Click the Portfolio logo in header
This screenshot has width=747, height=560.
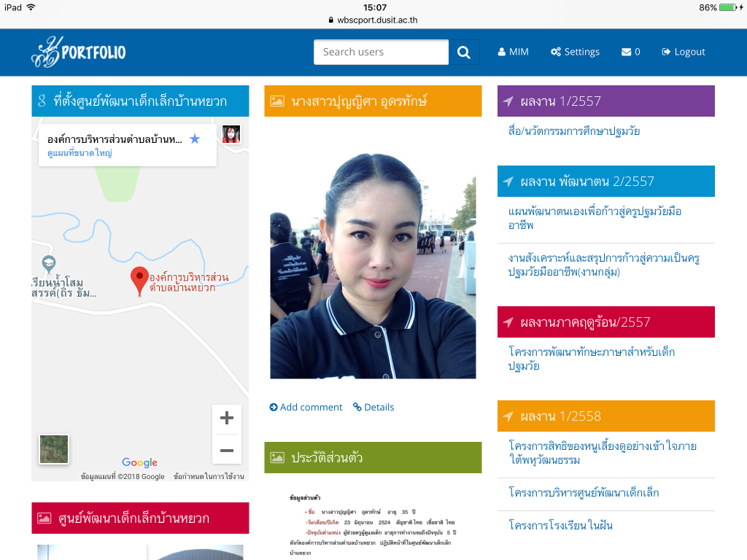pyautogui.click(x=79, y=52)
